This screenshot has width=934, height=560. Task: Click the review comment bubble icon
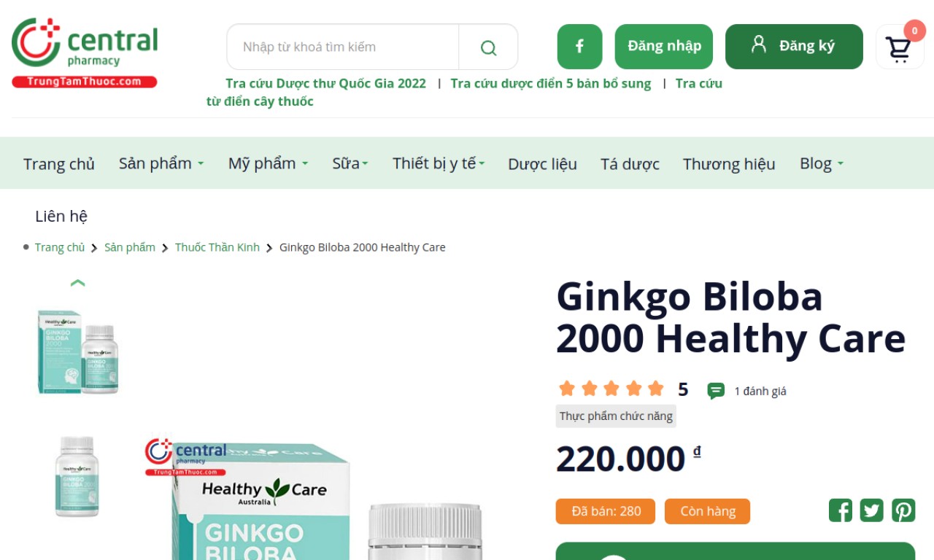tap(716, 391)
